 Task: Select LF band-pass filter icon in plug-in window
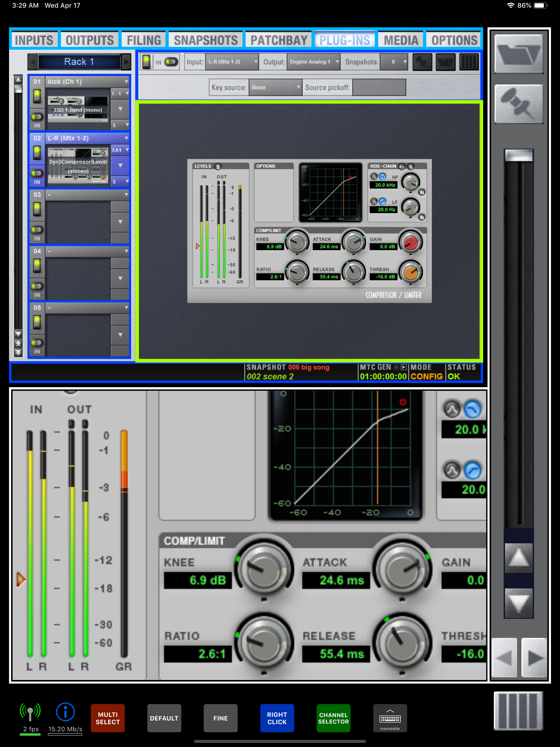(x=374, y=202)
